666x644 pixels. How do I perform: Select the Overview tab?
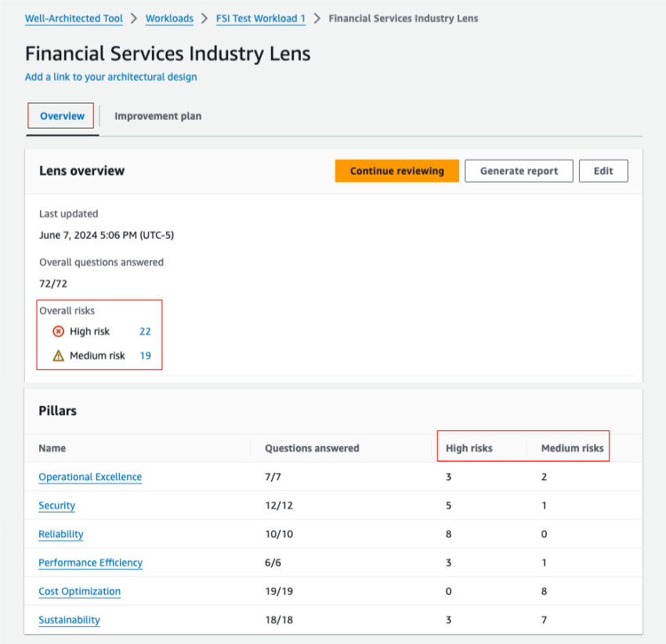tap(62, 116)
